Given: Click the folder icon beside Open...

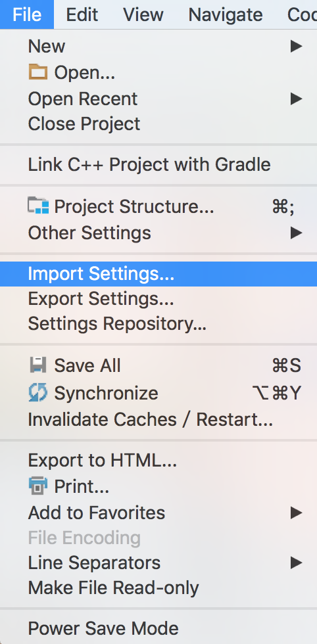Looking at the screenshot, I should pyautogui.click(x=38, y=73).
